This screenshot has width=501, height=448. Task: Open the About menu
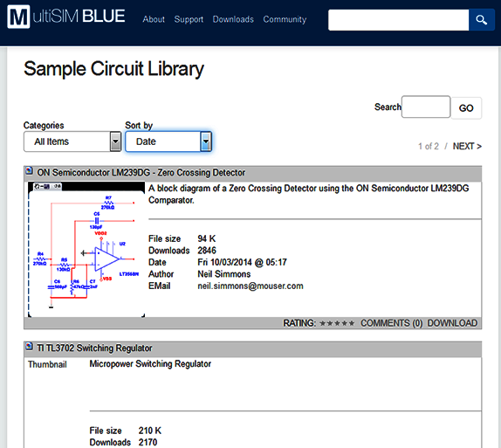154,19
